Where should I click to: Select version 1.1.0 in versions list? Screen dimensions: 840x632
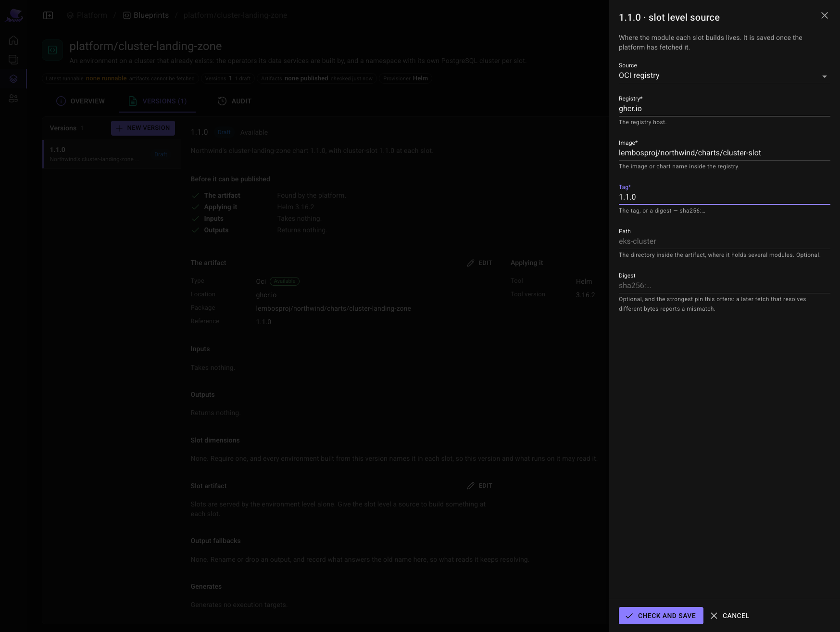click(112, 154)
